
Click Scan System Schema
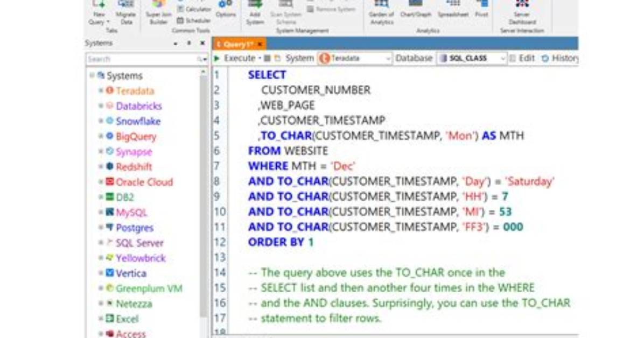(x=286, y=12)
